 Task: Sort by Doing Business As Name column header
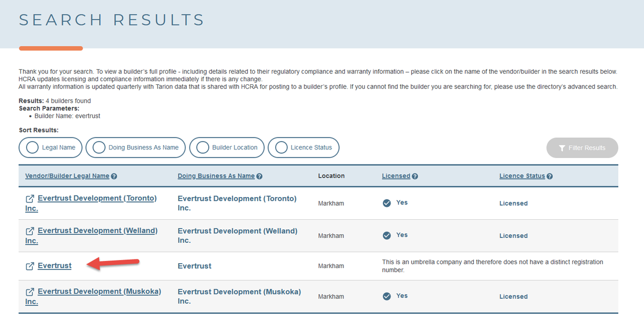(x=216, y=176)
